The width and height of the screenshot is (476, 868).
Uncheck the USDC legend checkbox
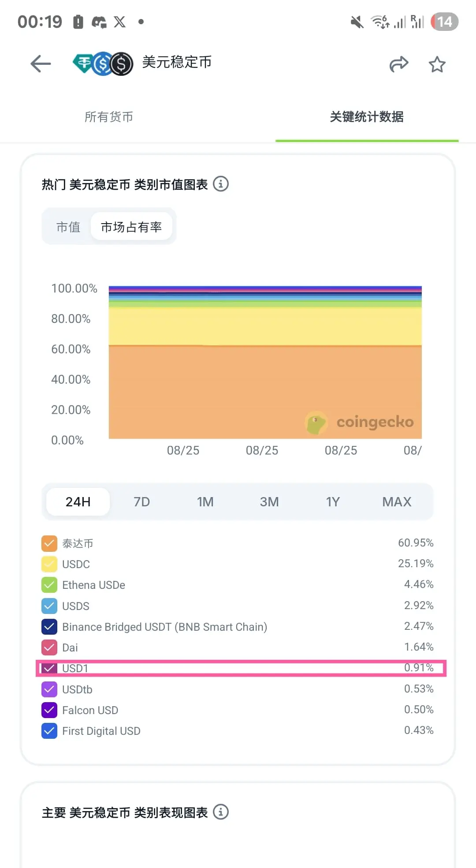tap(49, 564)
